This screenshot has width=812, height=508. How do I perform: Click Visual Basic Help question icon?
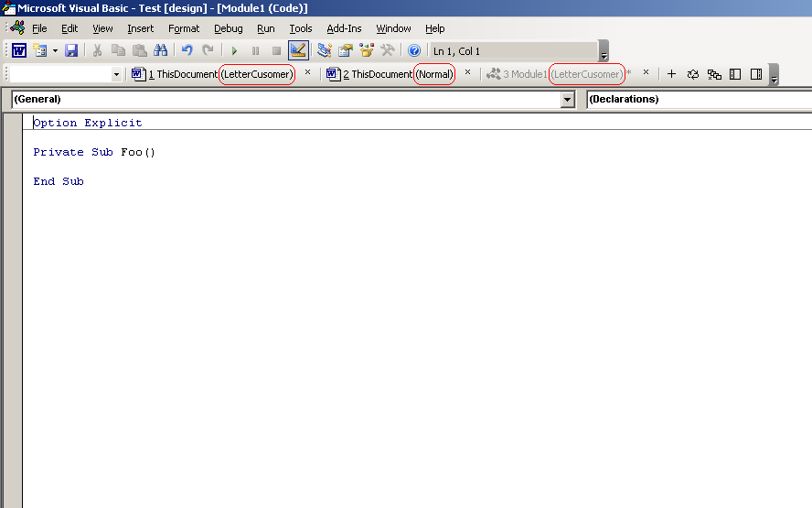pos(413,50)
